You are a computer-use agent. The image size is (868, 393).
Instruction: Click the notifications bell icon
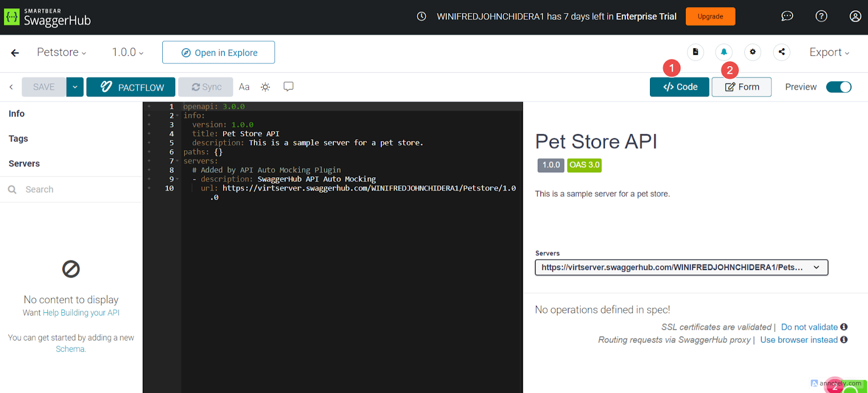724,52
